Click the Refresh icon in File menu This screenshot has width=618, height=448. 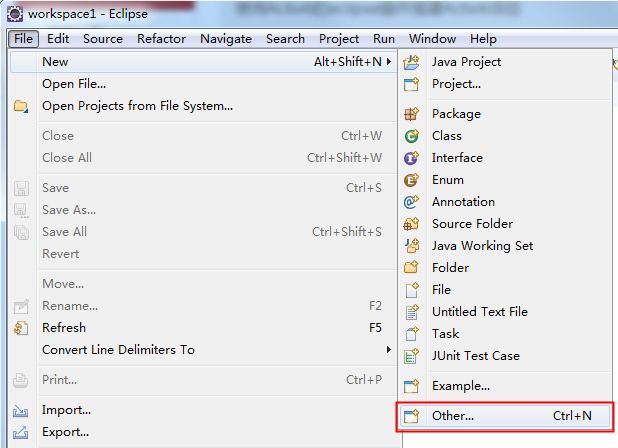(x=21, y=328)
